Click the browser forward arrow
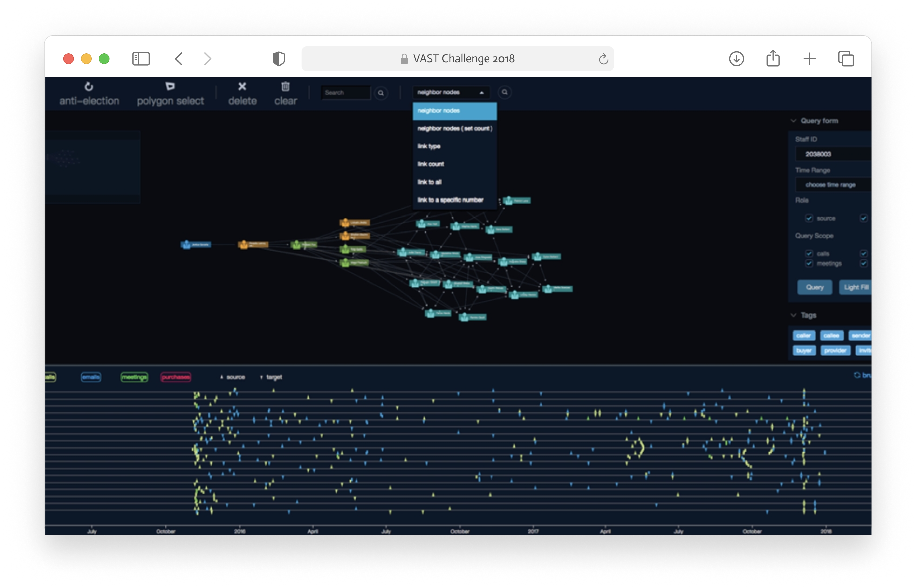This screenshot has width=916, height=588. (207, 59)
